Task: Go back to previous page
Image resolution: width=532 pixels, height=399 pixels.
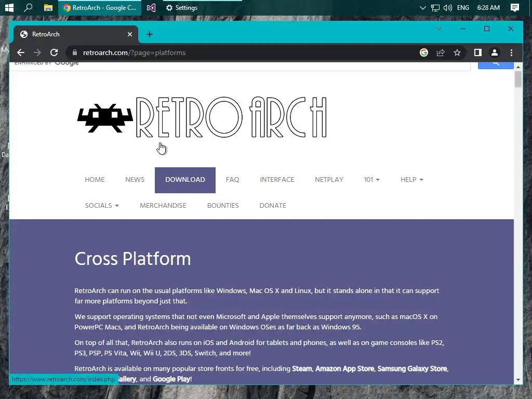Action: click(21, 52)
